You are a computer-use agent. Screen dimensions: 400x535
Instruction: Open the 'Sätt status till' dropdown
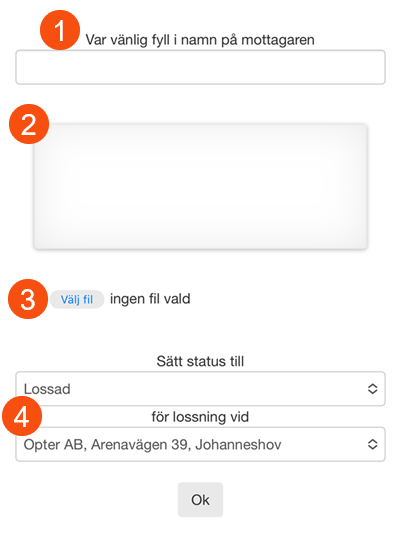(x=200, y=389)
